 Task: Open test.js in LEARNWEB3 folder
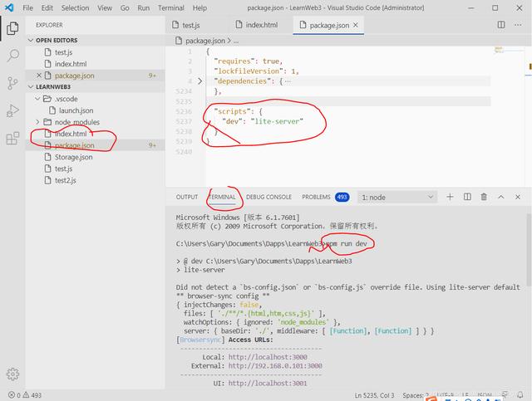(x=95, y=169)
